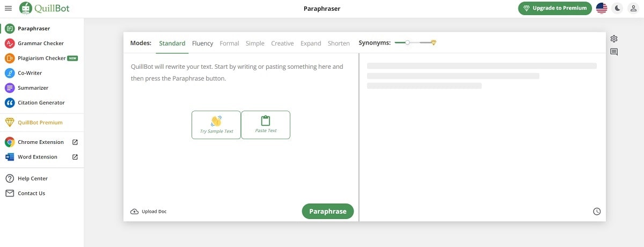Open the settings gear icon
The image size is (644, 247).
[x=614, y=39]
